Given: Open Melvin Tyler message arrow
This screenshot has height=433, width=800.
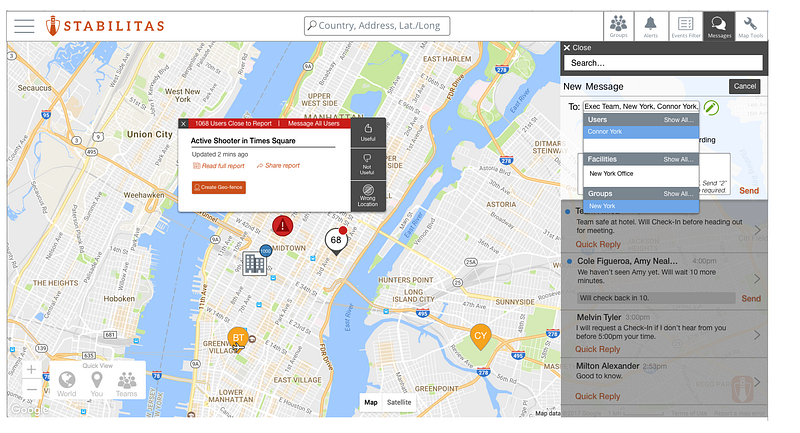Looking at the screenshot, I should pyautogui.click(x=757, y=335).
